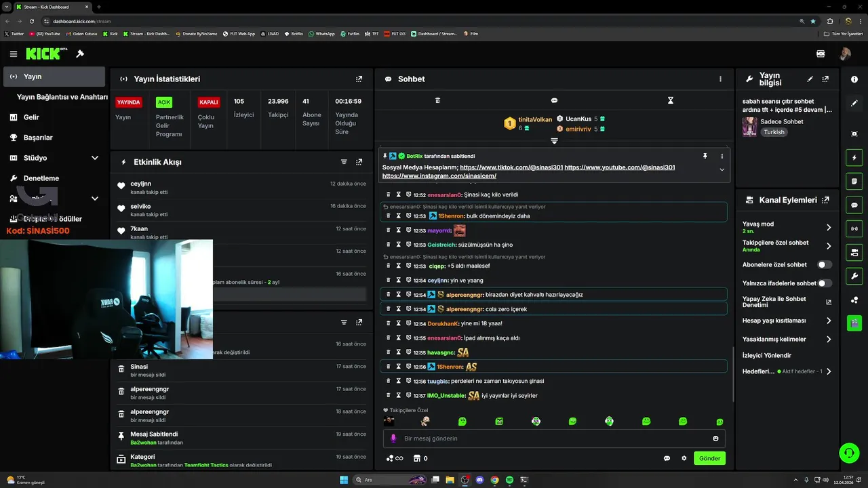Unpin the BotRix pinned message via pin icon
The width and height of the screenshot is (868, 488).
705,156
